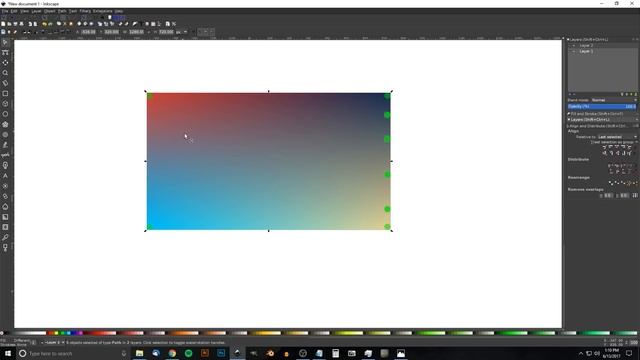
Task: Select the Pencil freehand tool
Action: [x=5, y=145]
